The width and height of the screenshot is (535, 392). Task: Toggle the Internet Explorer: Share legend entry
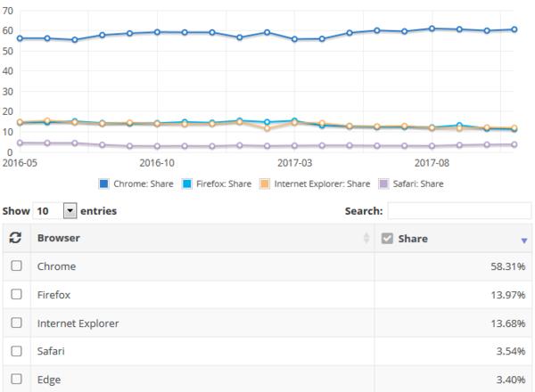click(315, 184)
